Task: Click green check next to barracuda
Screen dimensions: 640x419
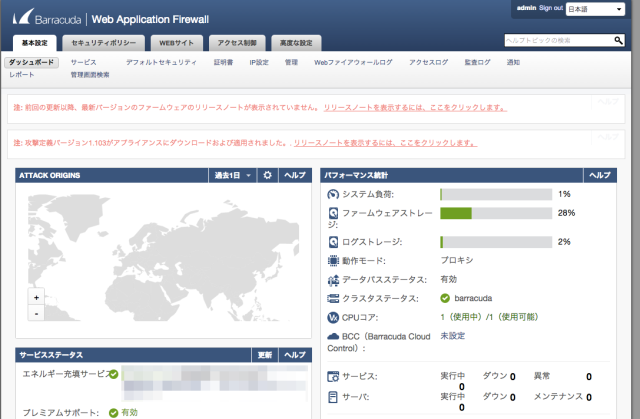Action: [445, 298]
